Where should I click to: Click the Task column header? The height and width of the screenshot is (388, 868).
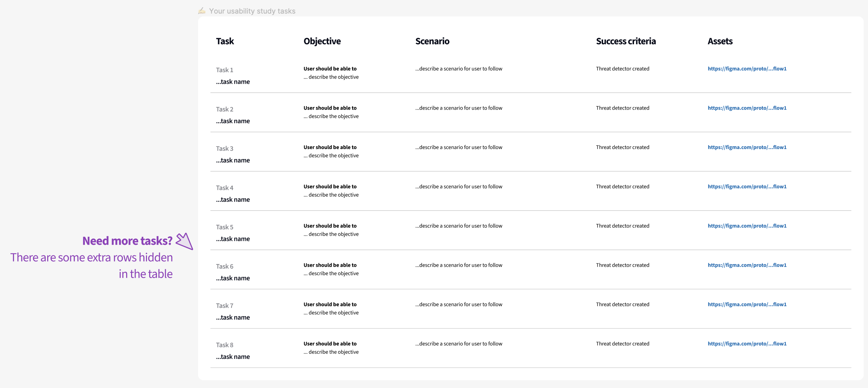click(225, 41)
